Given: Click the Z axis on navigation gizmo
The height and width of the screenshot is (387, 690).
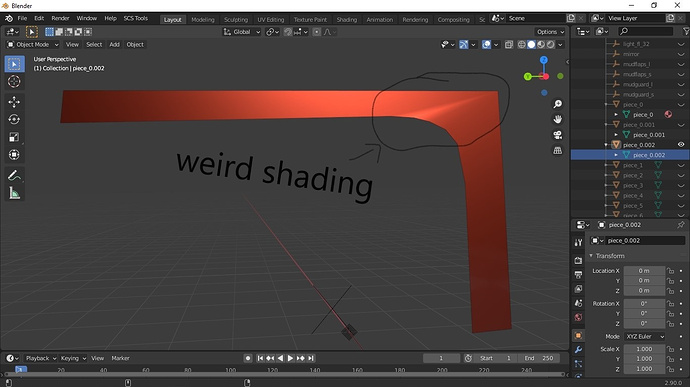Looking at the screenshot, I should pos(544,60).
